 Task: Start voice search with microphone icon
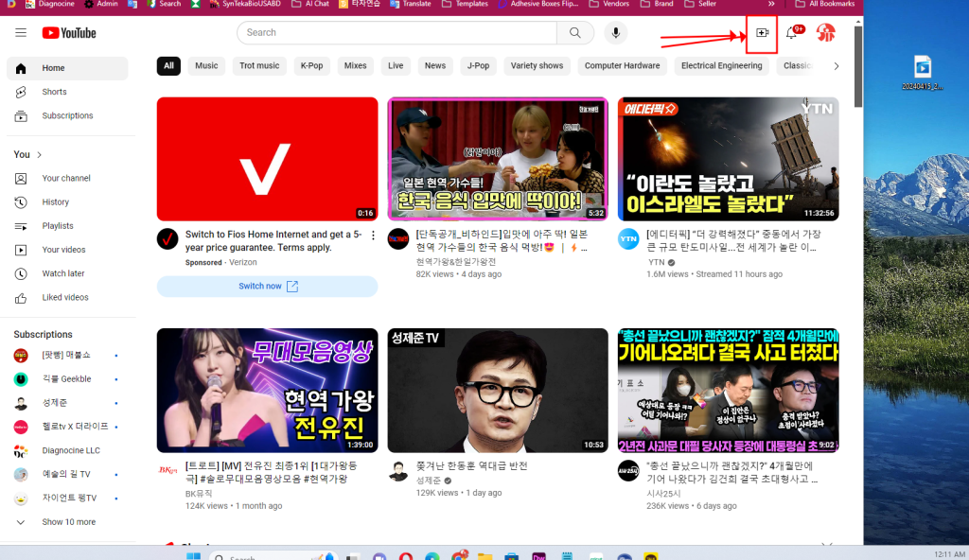pos(616,33)
